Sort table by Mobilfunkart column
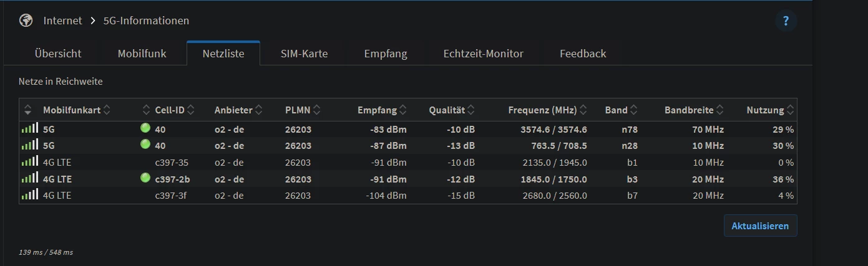868x266 pixels. tap(72, 110)
